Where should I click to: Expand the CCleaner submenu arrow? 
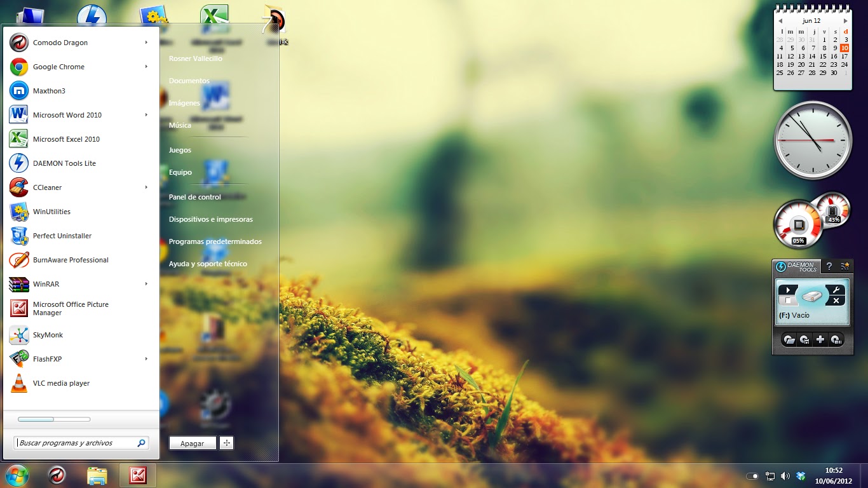[146, 187]
